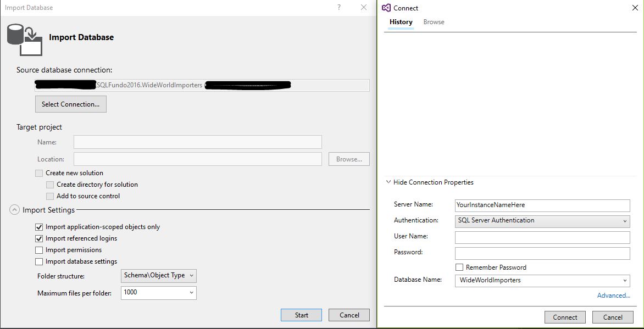Cancel the Import Database dialog
Viewport: 644px width, 329px height.
tap(349, 315)
